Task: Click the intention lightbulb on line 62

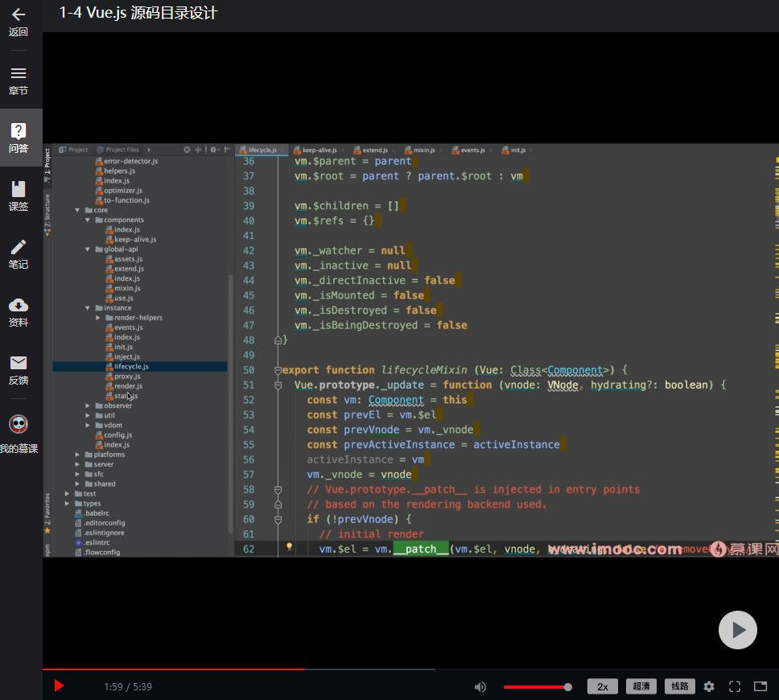Action: [x=289, y=546]
